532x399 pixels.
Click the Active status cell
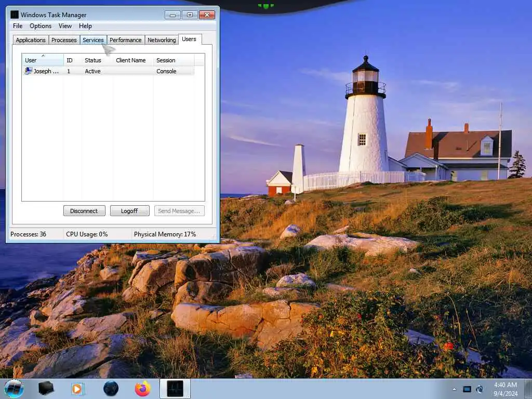92,71
